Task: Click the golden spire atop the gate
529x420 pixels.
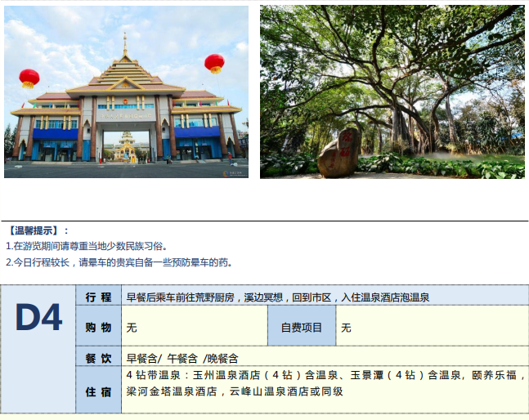Action: (x=125, y=47)
